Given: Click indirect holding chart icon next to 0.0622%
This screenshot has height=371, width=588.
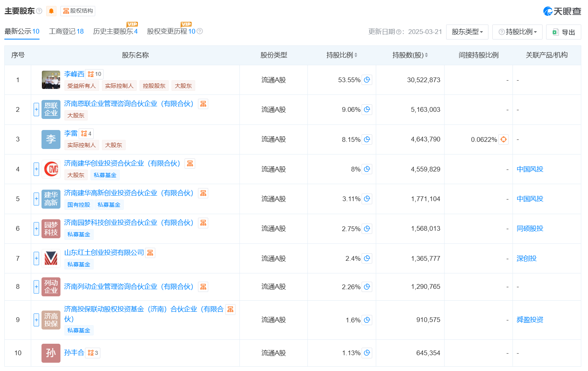Looking at the screenshot, I should point(503,139).
